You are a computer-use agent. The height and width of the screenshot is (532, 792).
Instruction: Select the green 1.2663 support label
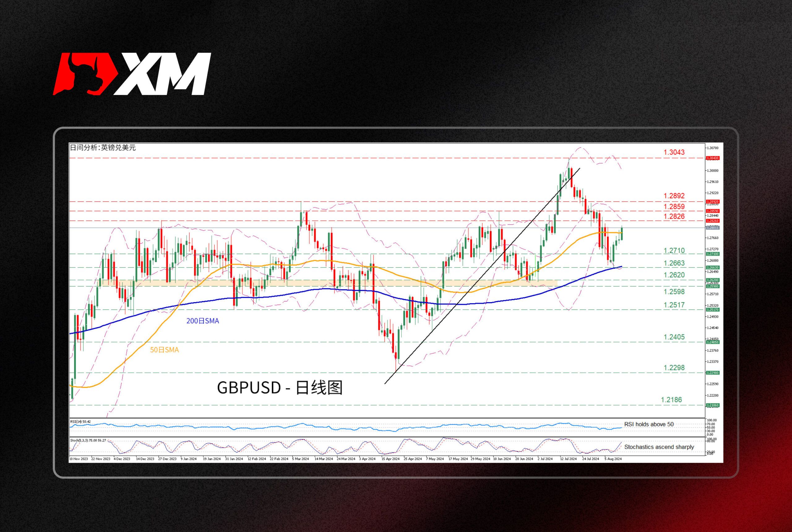(x=674, y=263)
